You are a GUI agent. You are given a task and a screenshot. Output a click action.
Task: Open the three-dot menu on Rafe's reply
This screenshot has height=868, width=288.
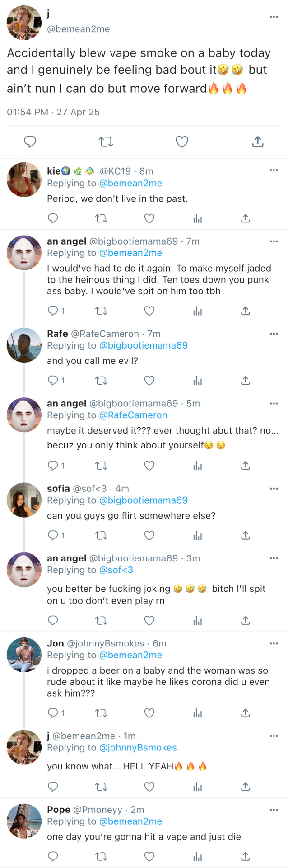pos(274,334)
